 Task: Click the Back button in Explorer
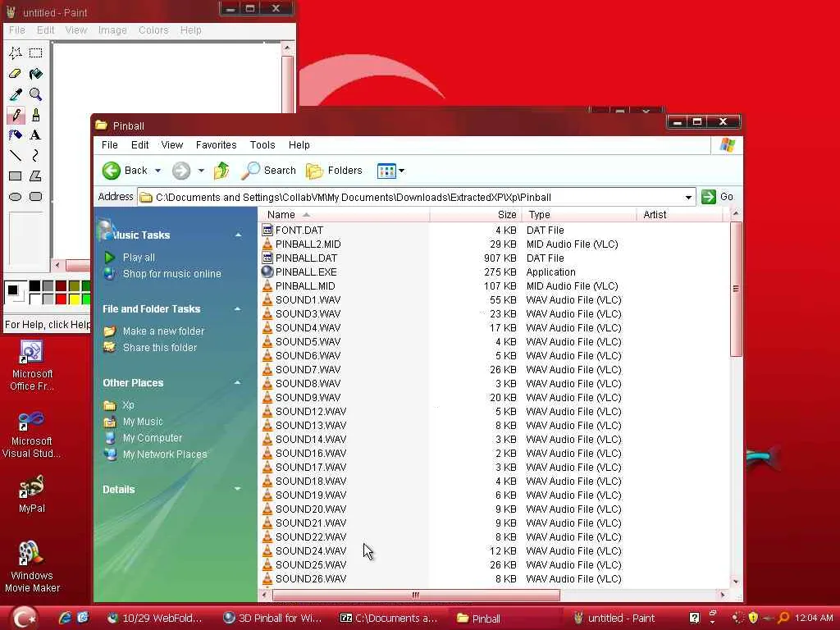click(x=126, y=171)
